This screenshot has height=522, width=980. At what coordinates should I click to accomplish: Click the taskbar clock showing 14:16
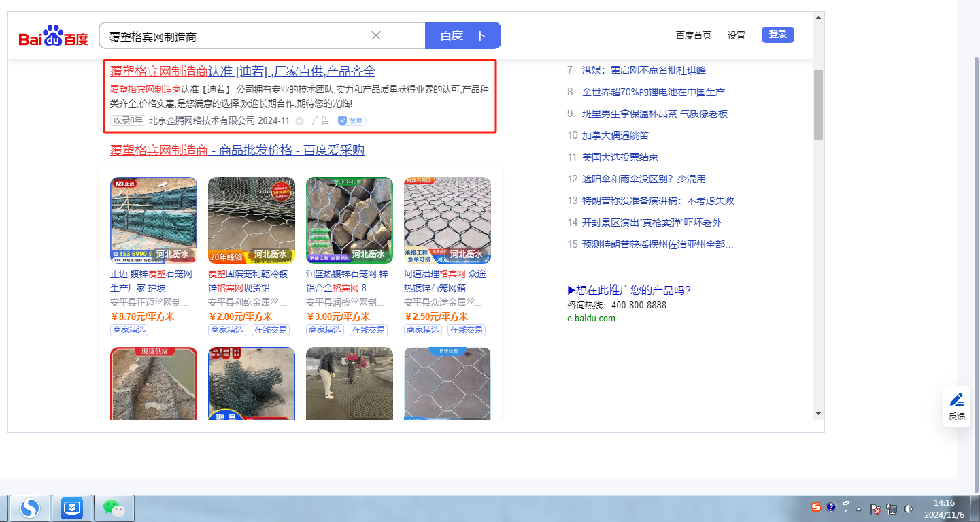[x=945, y=508]
